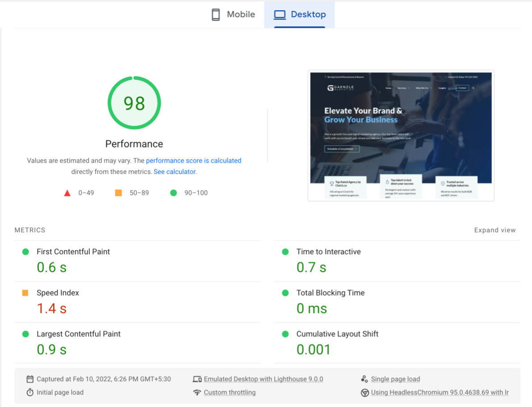Click the 0 ms blocking time value
Image resolution: width=532 pixels, height=407 pixels.
click(x=312, y=309)
